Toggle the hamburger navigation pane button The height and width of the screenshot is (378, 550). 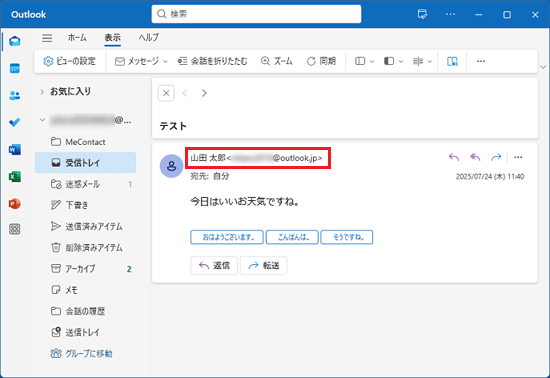(47, 38)
